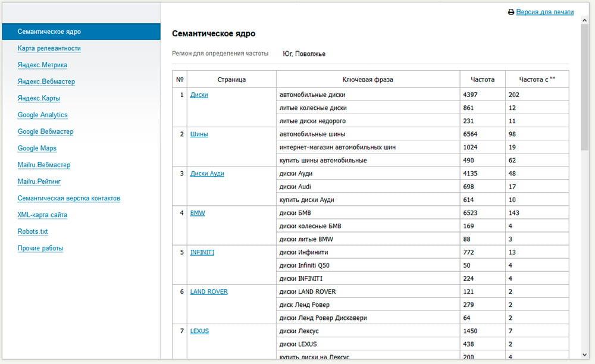595x364 pixels.
Task: Click the frequency value 6564
Action: [470, 134]
